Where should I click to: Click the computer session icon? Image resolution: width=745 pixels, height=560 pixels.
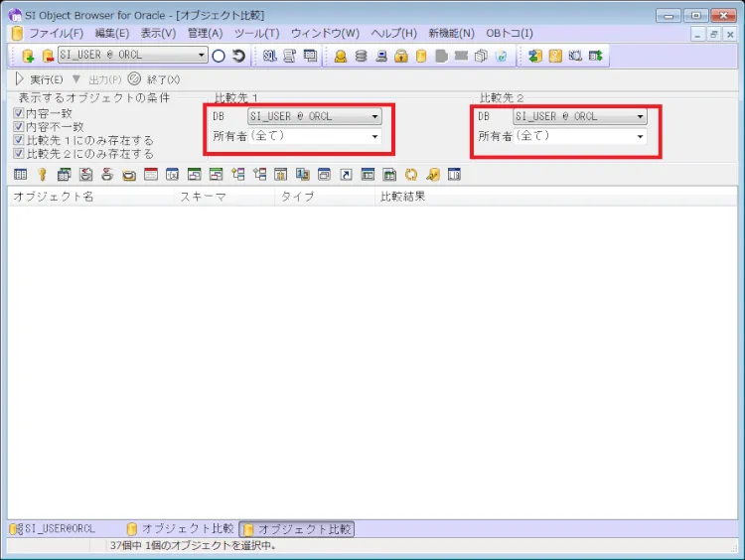(381, 56)
